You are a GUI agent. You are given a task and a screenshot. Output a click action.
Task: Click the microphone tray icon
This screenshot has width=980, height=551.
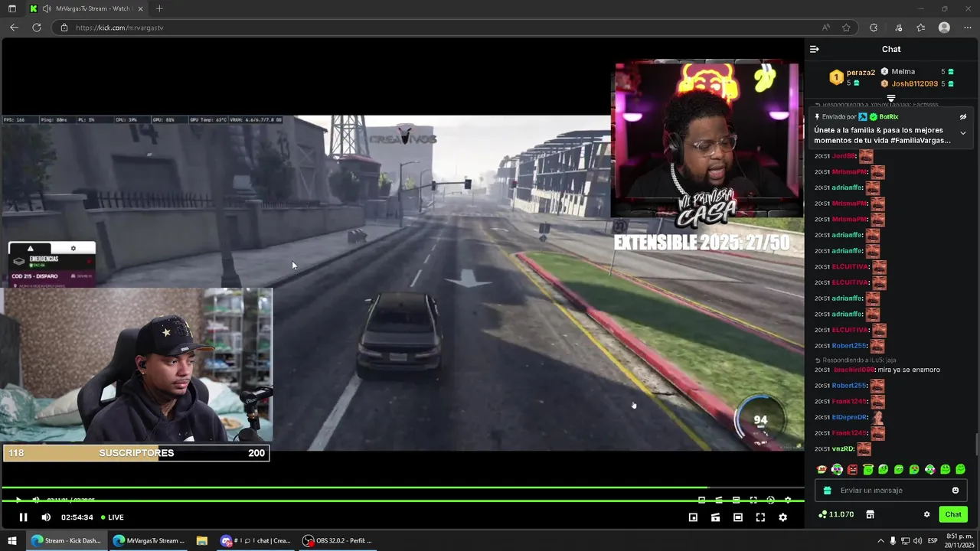click(893, 541)
